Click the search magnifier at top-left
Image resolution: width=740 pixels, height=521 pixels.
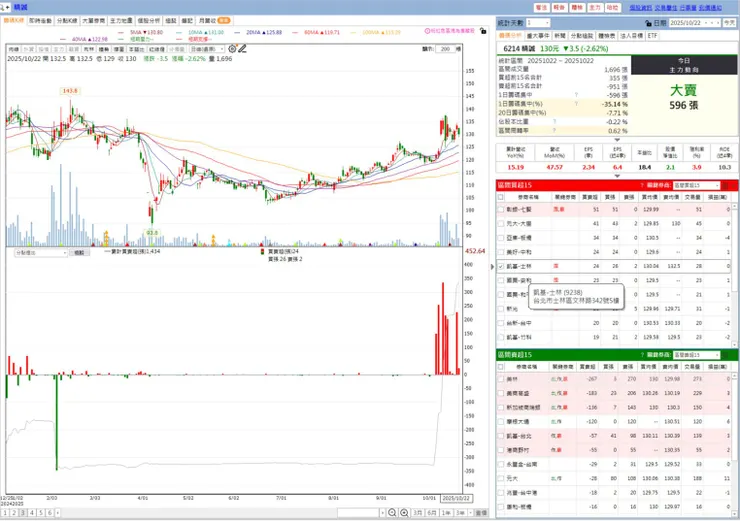point(3,7)
